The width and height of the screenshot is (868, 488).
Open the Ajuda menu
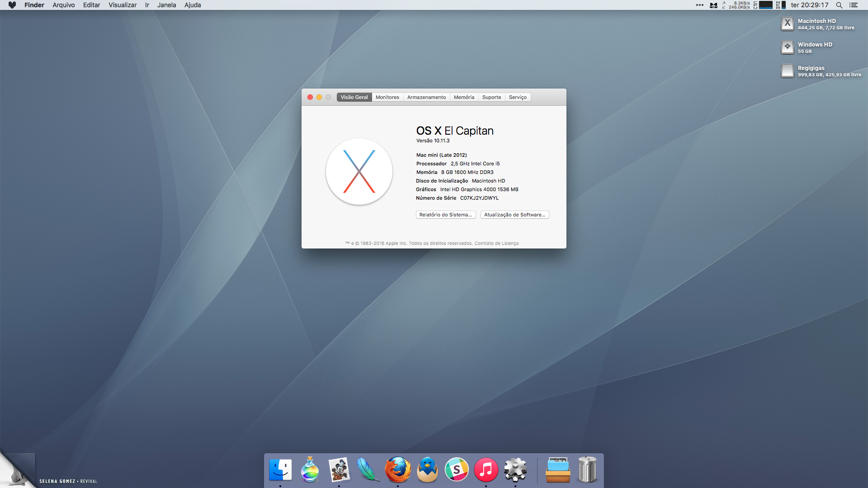[x=193, y=5]
